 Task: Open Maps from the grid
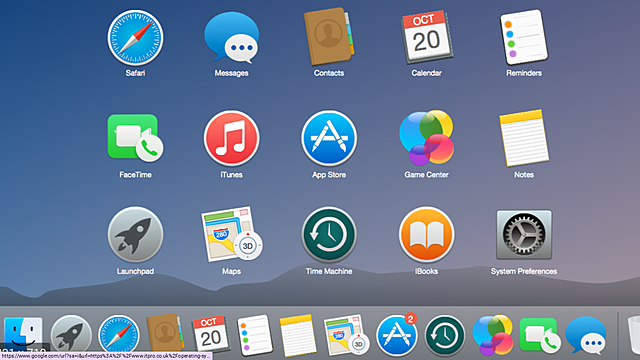231,234
